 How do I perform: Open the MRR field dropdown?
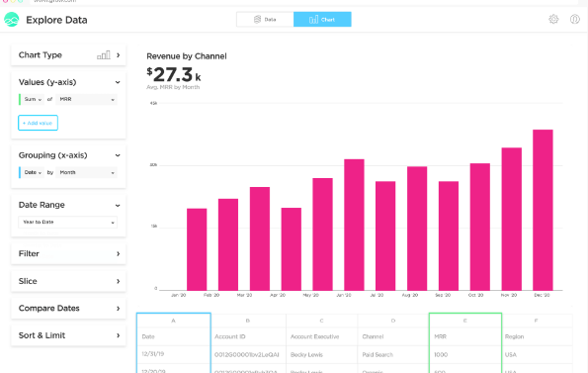86,100
